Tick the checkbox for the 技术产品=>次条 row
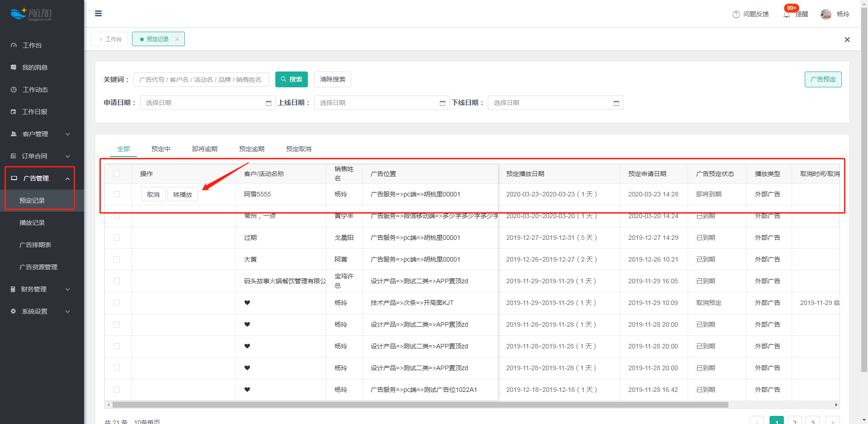868x424 pixels. (117, 303)
